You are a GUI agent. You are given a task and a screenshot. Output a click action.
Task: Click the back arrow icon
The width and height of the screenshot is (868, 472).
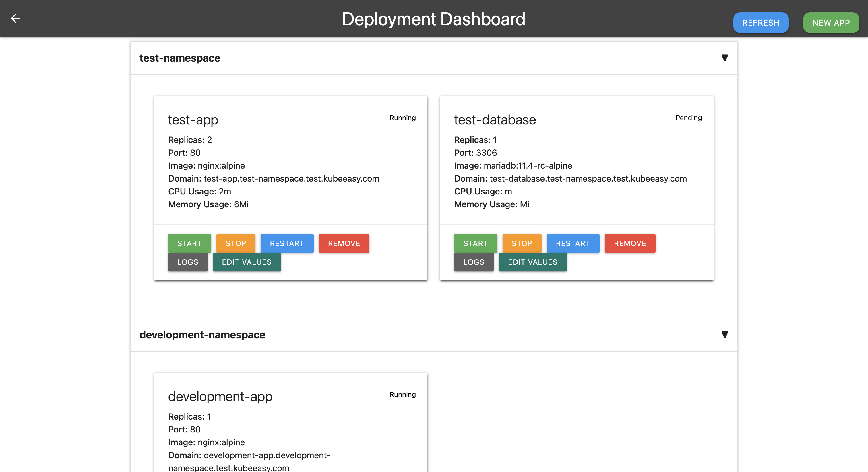(x=15, y=18)
